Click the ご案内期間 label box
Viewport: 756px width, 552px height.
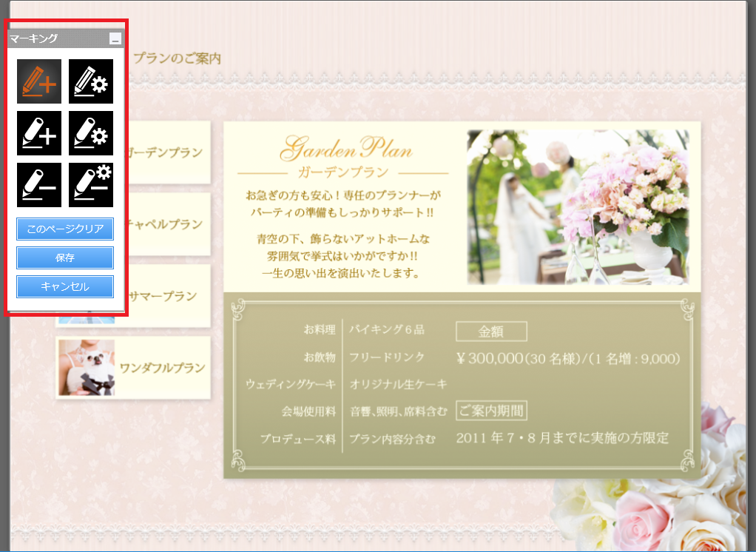coord(491,411)
